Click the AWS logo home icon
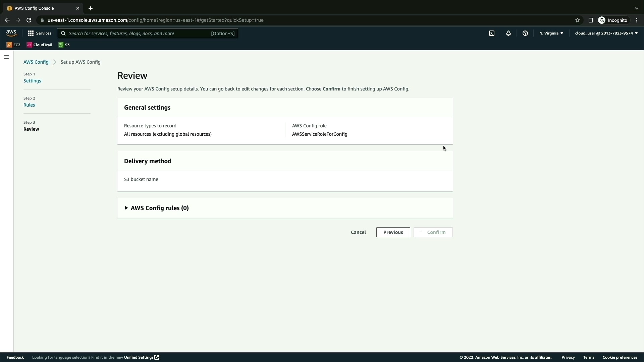 pyautogui.click(x=11, y=33)
